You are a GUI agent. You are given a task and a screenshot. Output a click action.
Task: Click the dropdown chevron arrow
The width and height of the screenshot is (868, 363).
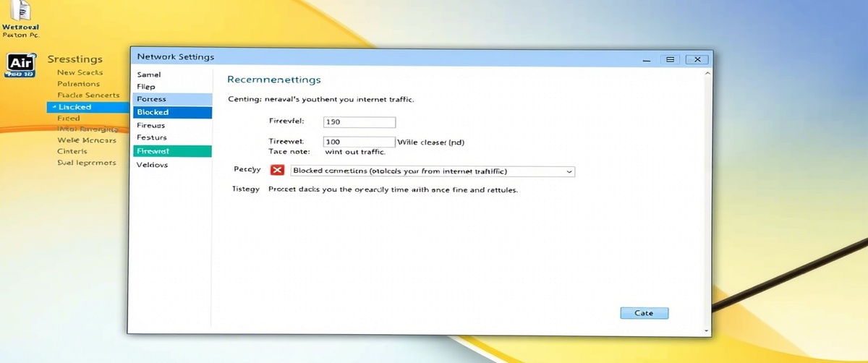click(x=569, y=171)
